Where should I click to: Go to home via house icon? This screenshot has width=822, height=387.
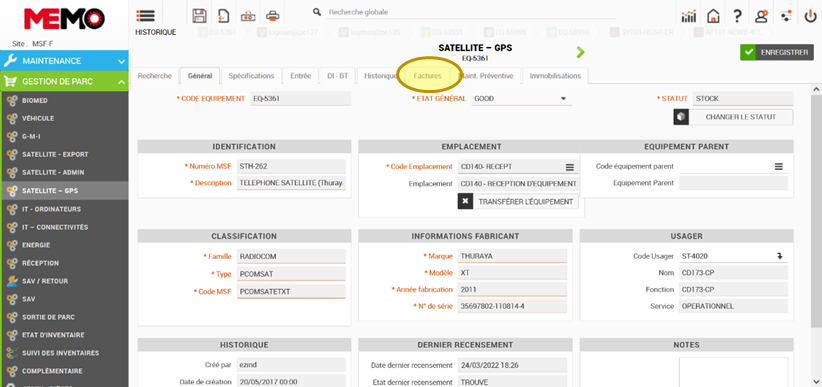[x=713, y=16]
